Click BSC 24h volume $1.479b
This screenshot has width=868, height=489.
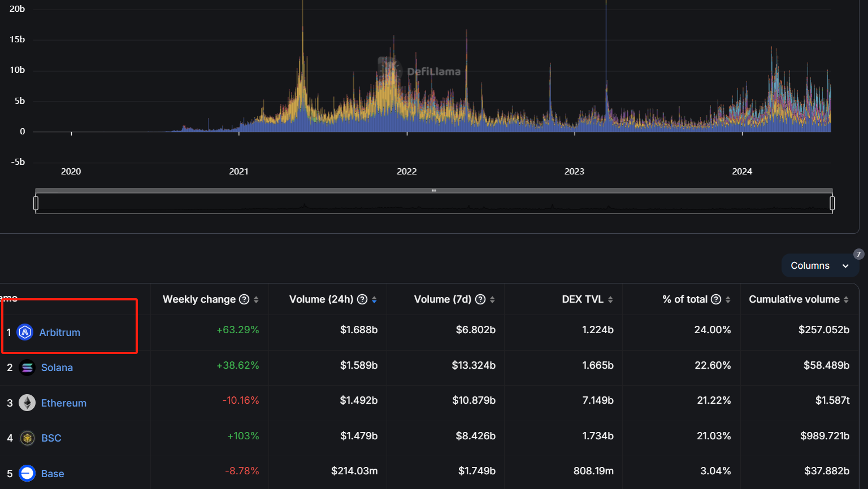coord(359,436)
